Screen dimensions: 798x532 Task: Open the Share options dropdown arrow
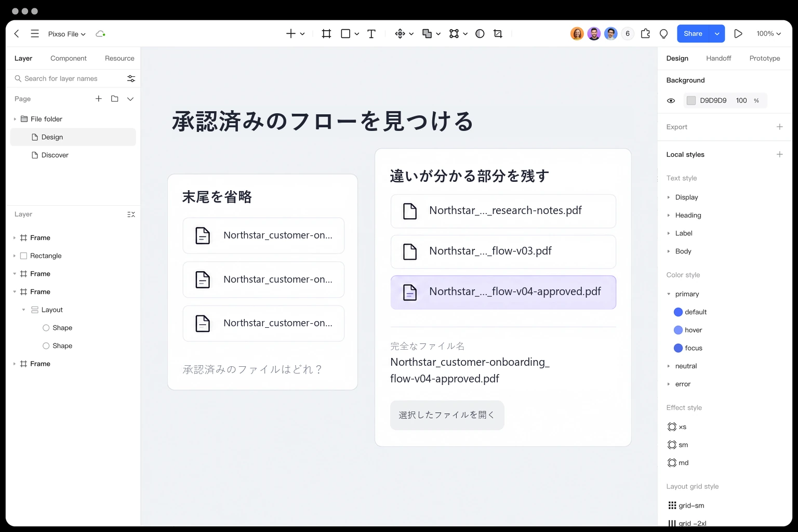click(x=717, y=34)
